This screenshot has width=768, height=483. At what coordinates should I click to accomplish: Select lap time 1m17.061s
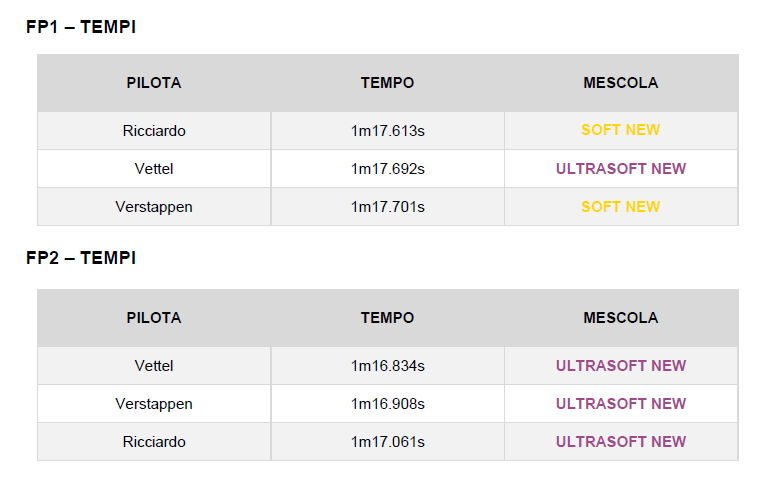click(387, 442)
